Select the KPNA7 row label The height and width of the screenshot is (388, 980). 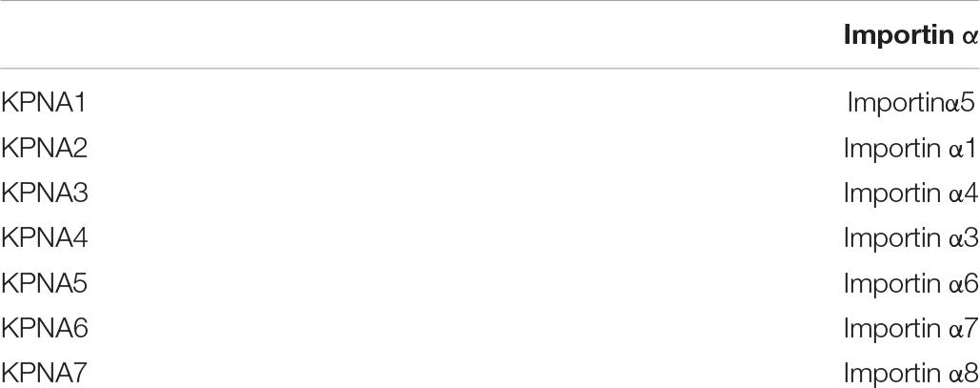pyautogui.click(x=44, y=374)
